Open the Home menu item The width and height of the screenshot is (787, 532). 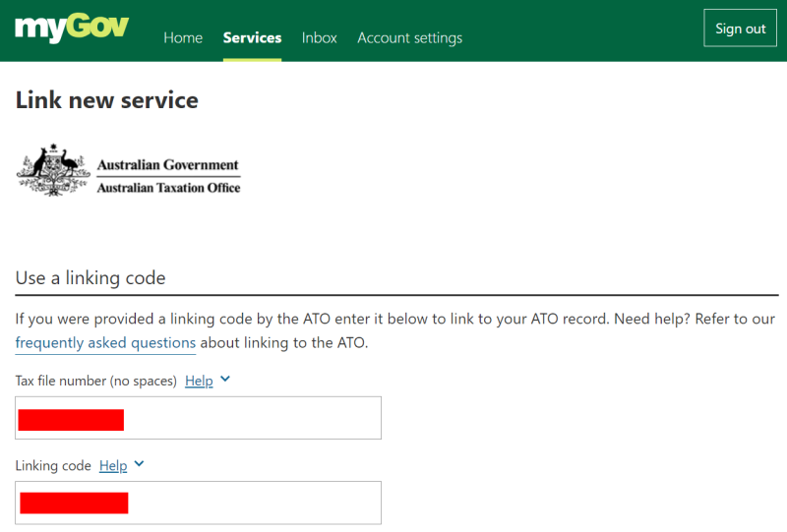tap(183, 37)
